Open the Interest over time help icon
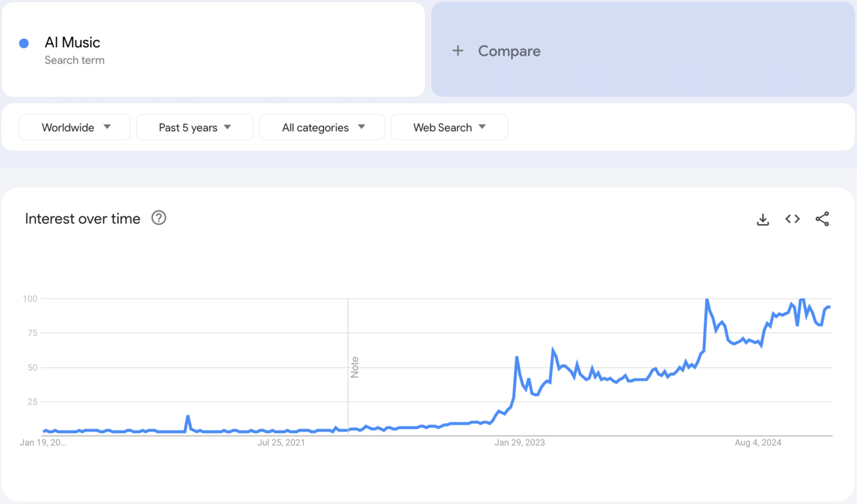 159,218
